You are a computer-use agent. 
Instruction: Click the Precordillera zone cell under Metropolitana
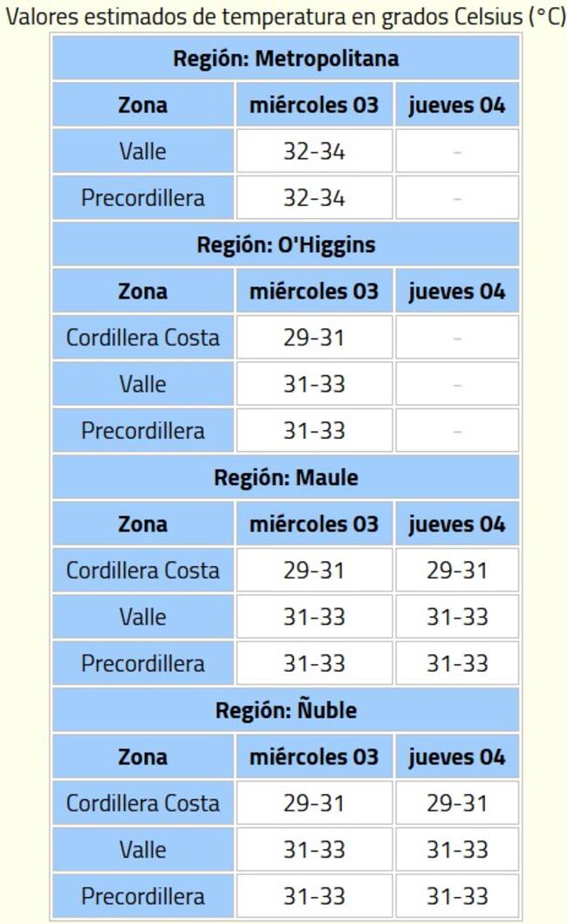[143, 198]
